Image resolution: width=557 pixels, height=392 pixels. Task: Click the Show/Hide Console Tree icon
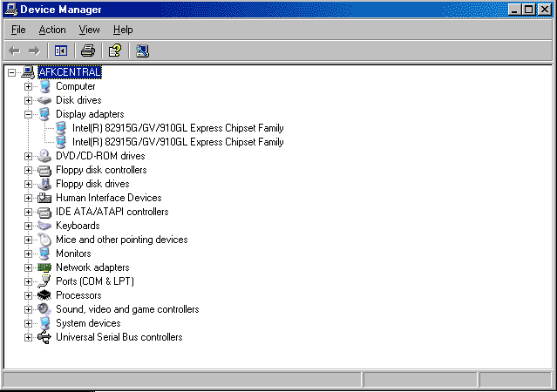tap(61, 51)
